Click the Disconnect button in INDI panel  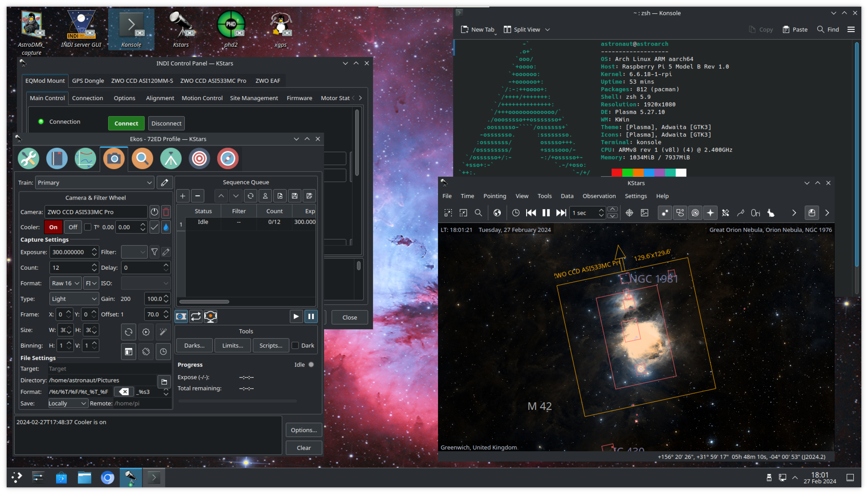[x=166, y=123]
